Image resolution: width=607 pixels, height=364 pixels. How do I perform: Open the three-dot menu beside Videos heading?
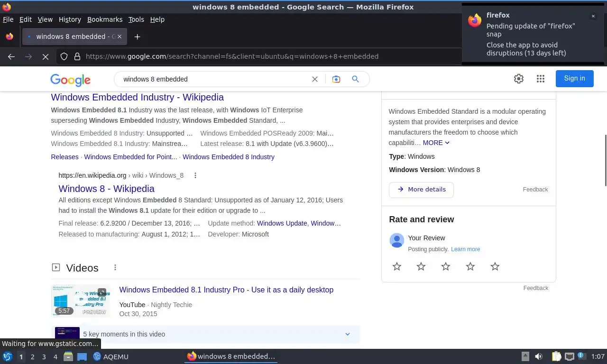(115, 268)
